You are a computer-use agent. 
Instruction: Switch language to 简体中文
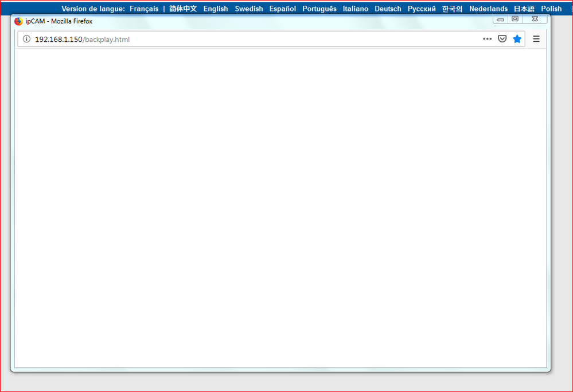click(x=183, y=9)
